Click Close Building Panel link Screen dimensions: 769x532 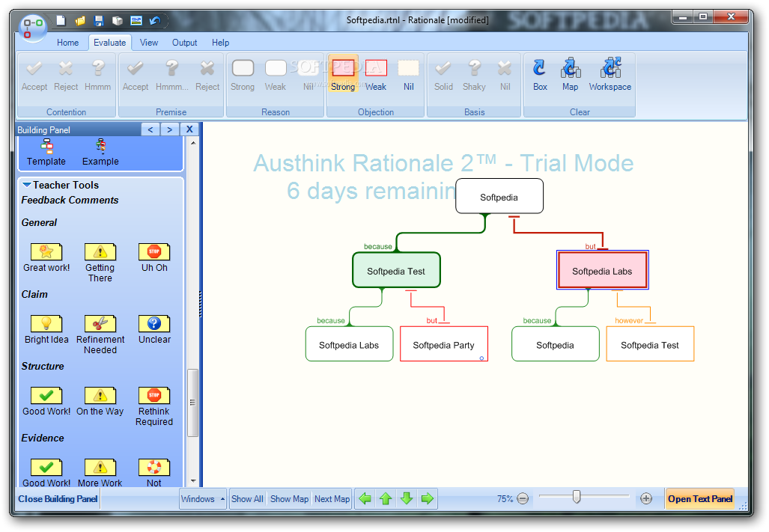pos(58,498)
